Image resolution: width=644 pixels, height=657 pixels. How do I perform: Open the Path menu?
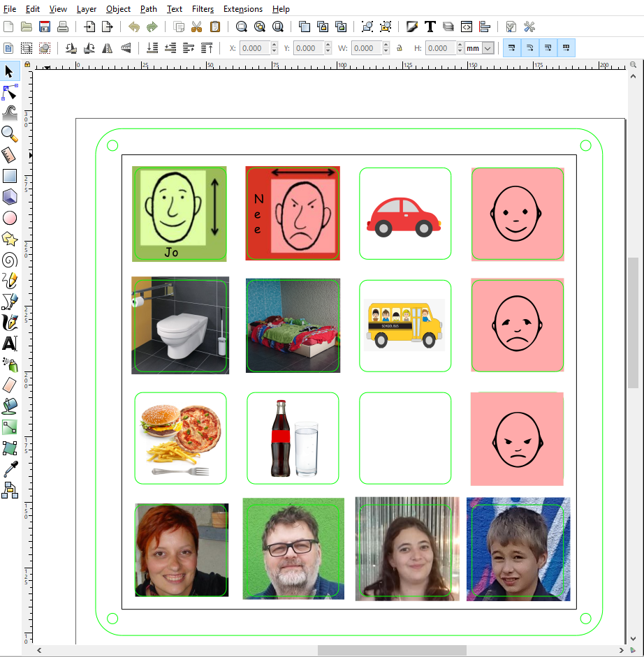(x=148, y=9)
